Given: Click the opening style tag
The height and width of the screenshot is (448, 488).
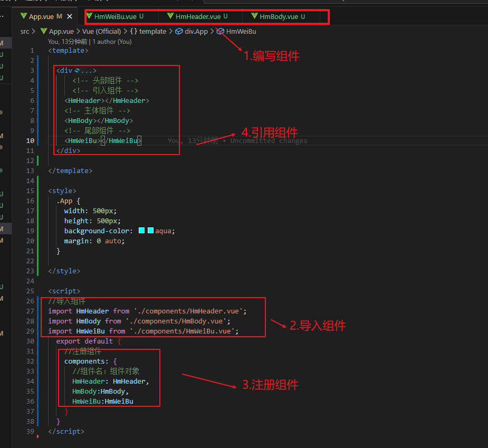Looking at the screenshot, I should (x=62, y=191).
